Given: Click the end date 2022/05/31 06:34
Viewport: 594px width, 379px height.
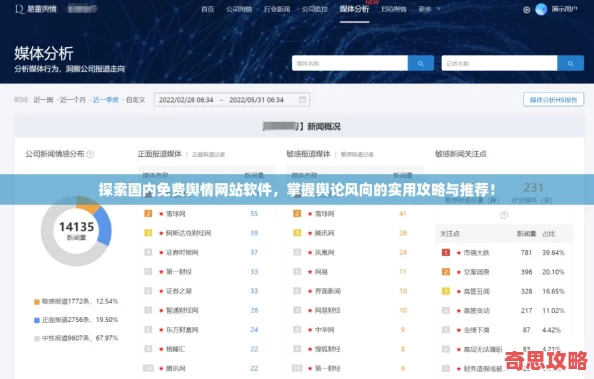Looking at the screenshot, I should [x=256, y=100].
